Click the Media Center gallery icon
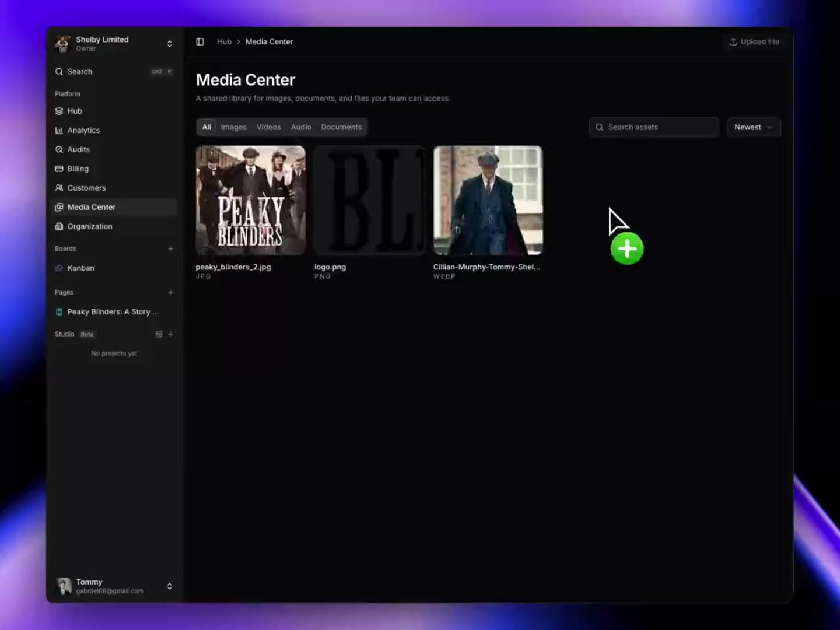Screen dimensions: 840x630 (59, 207)
